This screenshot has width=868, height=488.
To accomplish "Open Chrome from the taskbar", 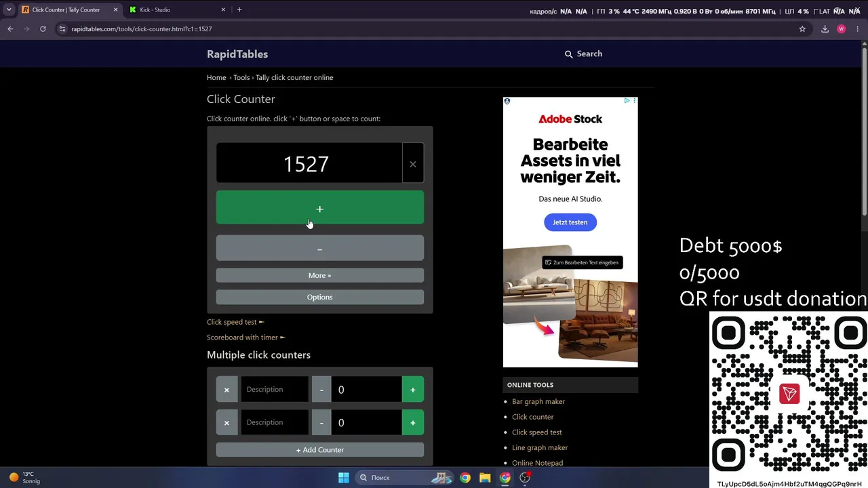I will point(465,478).
